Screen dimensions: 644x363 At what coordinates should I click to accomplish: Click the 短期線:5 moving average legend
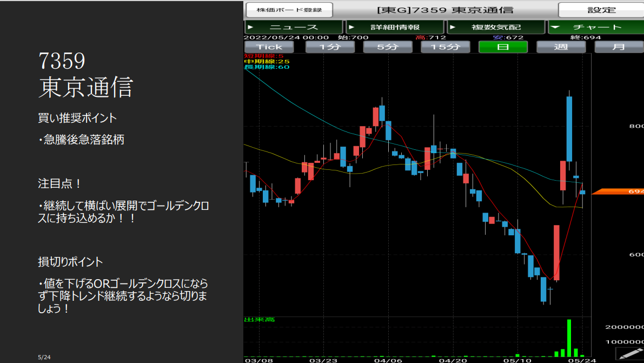tap(264, 56)
